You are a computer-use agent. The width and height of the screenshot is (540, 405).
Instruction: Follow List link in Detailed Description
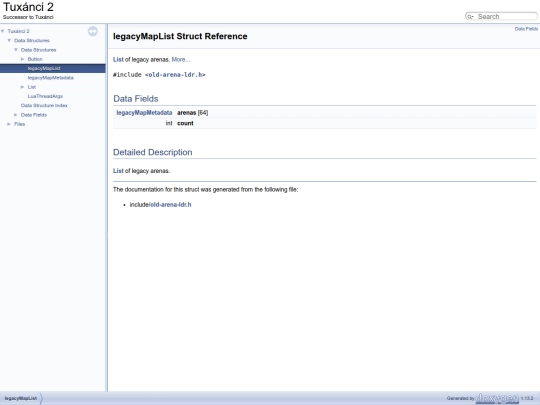pos(118,171)
